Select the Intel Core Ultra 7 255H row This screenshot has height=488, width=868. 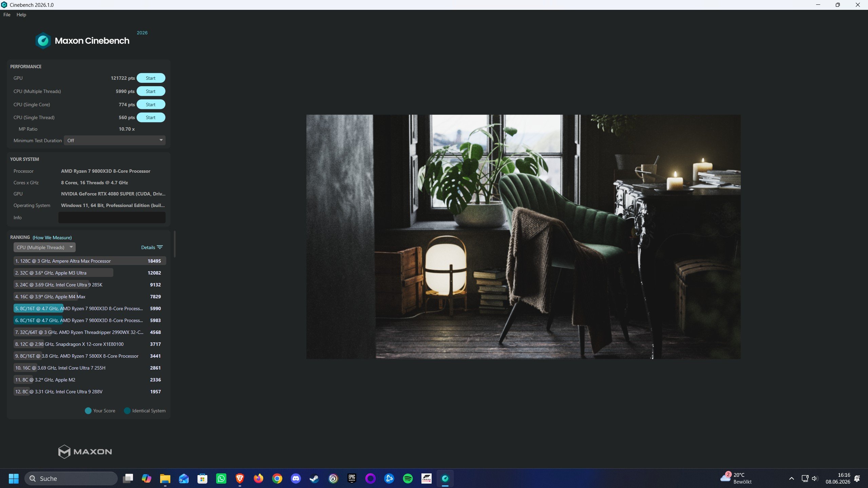click(90, 368)
